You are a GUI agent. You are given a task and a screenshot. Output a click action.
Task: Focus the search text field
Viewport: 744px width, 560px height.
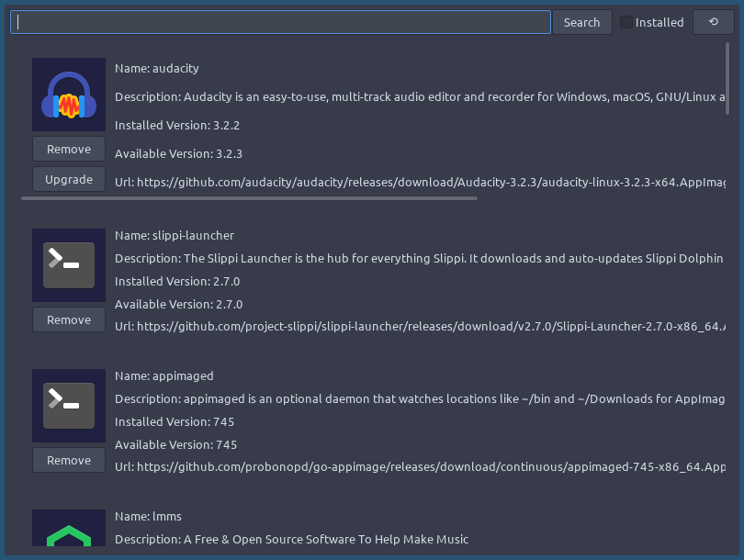pyautogui.click(x=280, y=22)
